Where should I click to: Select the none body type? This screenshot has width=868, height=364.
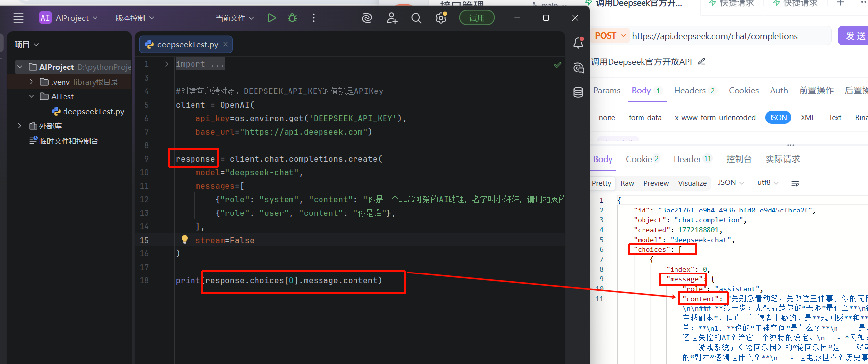pyautogui.click(x=607, y=118)
